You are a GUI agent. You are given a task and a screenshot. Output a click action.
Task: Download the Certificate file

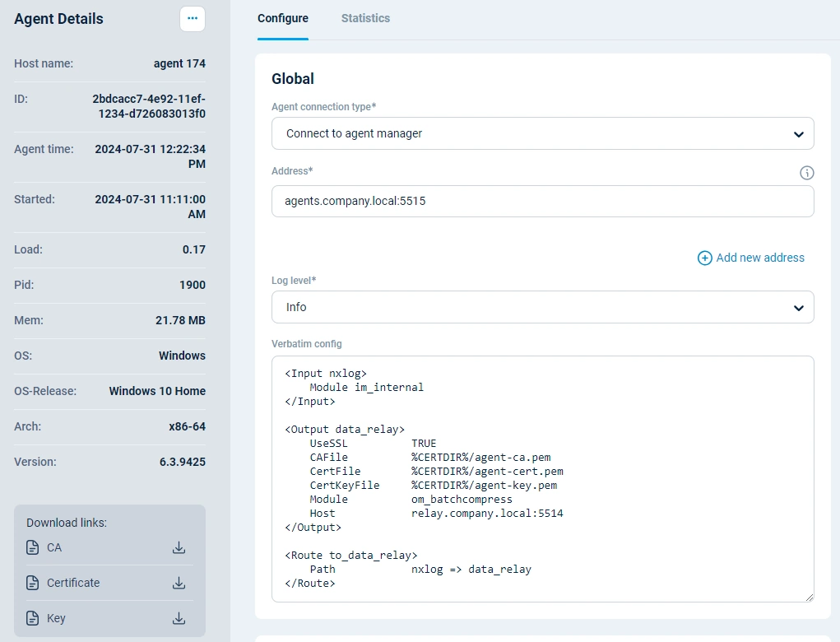(x=179, y=583)
